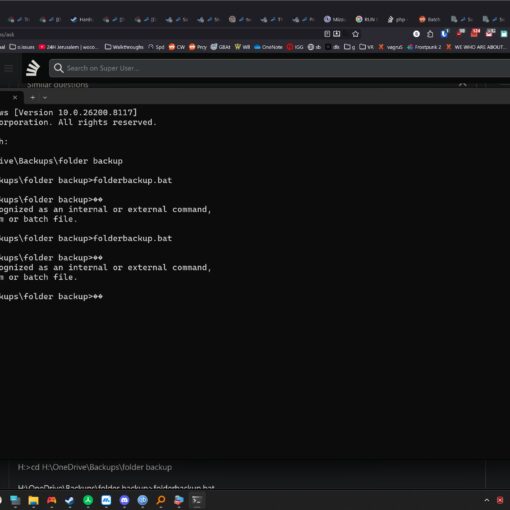Click the orange magnifier app in taskbar
The width and height of the screenshot is (510, 510).
pyautogui.click(x=161, y=500)
